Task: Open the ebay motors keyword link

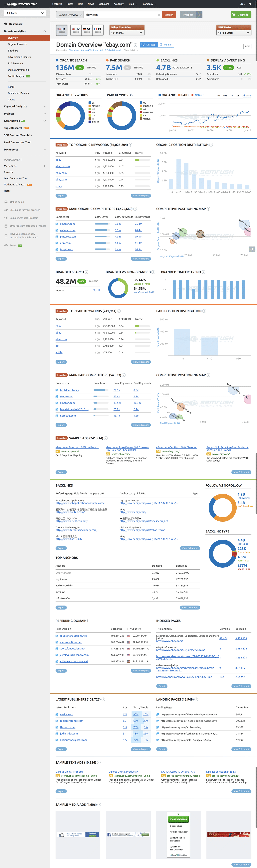Action: point(63,166)
